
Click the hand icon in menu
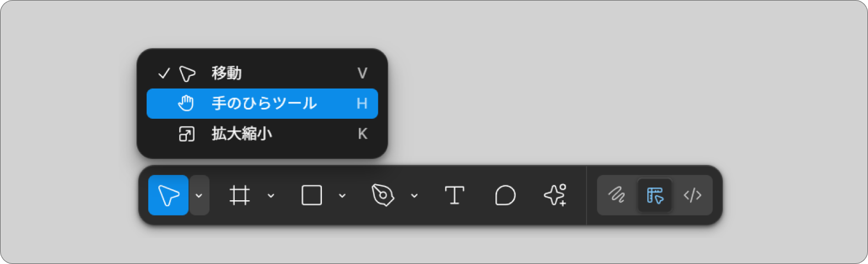coord(186,103)
